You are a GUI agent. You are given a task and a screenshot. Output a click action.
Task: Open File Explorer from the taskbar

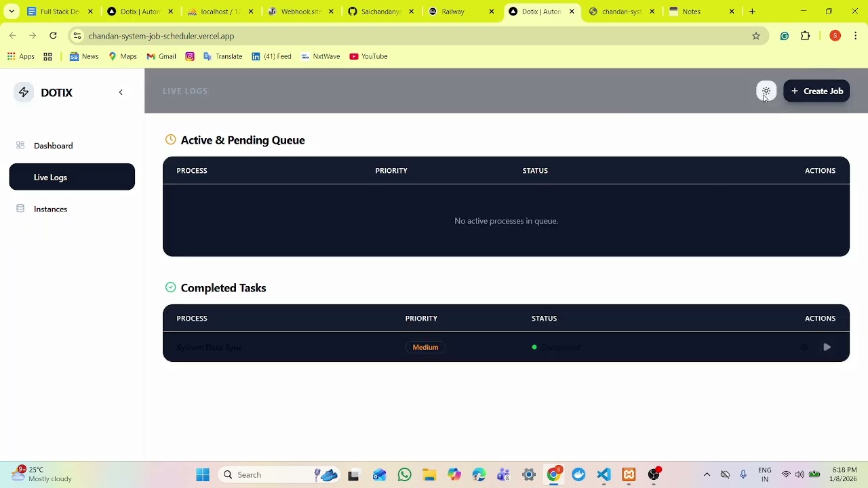pyautogui.click(x=429, y=474)
